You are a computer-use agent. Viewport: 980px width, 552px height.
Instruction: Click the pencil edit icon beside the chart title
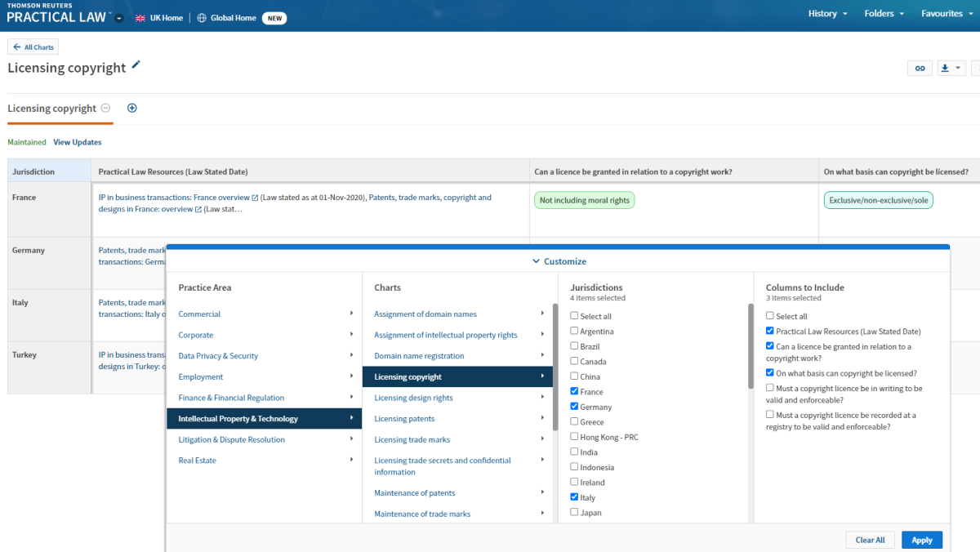[x=136, y=65]
